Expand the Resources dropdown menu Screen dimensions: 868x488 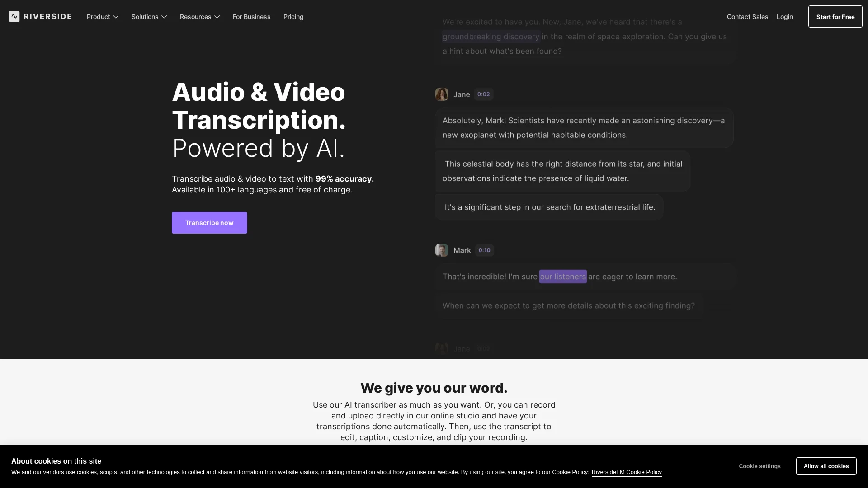click(199, 17)
